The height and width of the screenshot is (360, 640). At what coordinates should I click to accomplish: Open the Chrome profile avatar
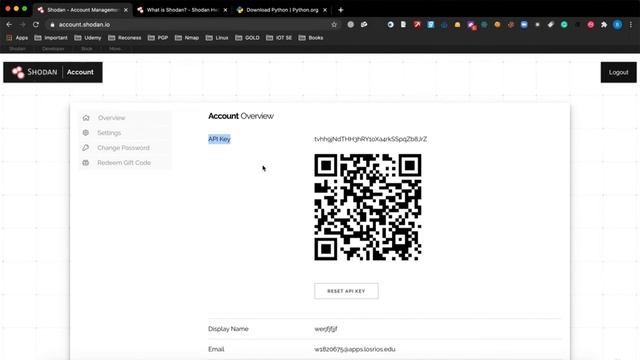point(618,24)
